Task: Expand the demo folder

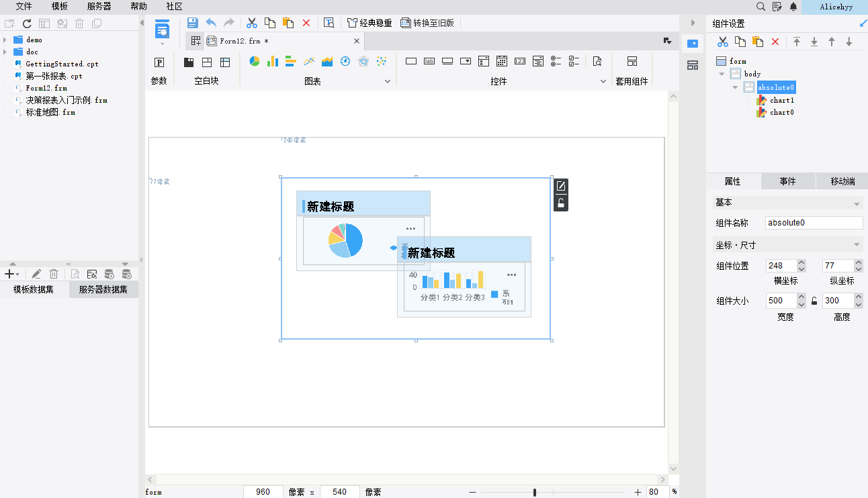Action: (x=5, y=40)
